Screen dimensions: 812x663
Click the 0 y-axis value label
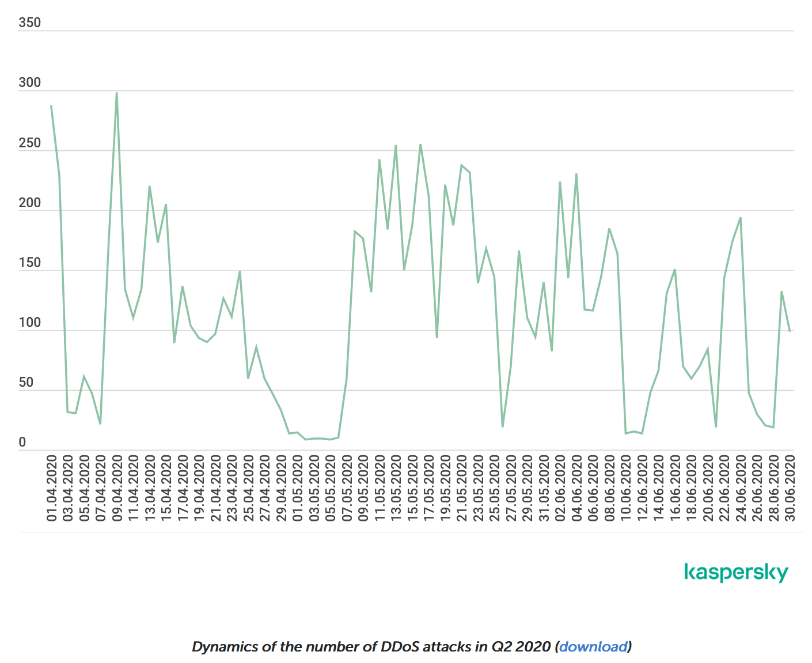[x=22, y=442]
